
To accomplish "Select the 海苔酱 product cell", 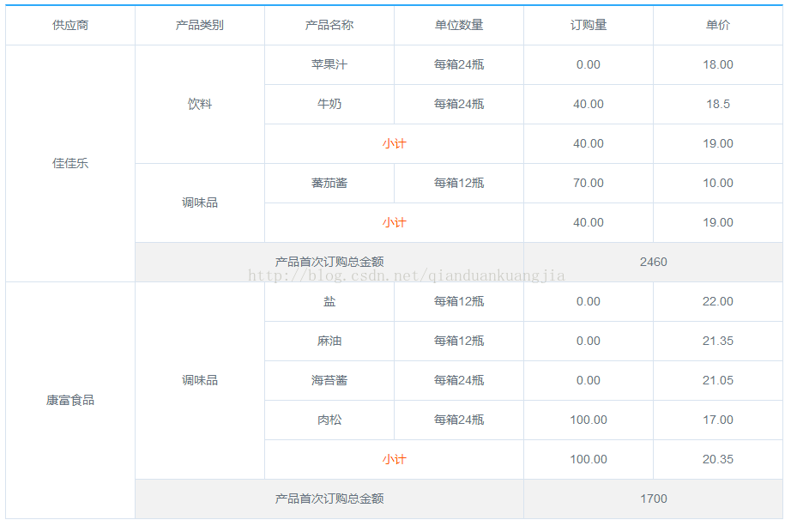I will coord(329,380).
